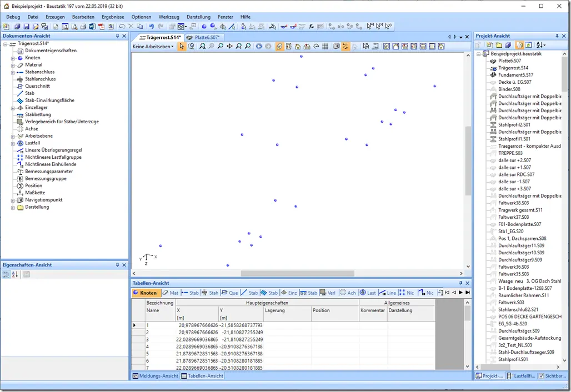Expand the Darstellung tree node
The image size is (571, 392).
(13, 208)
